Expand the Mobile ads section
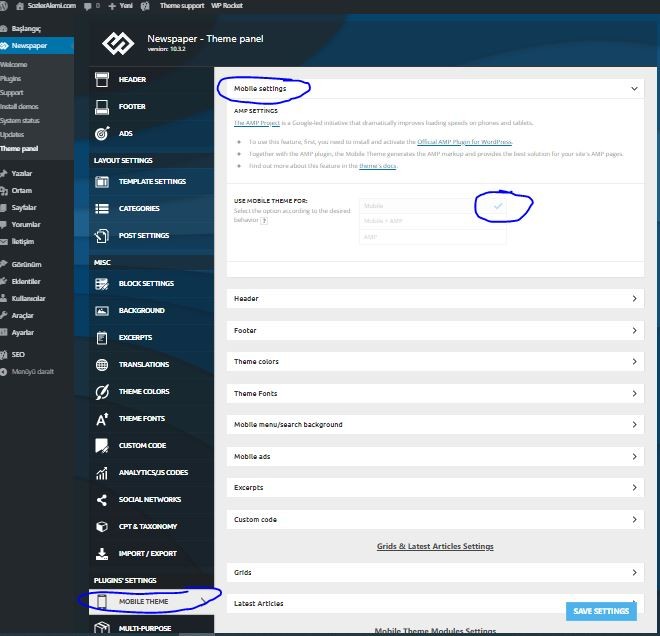660x636 pixels. 435,457
